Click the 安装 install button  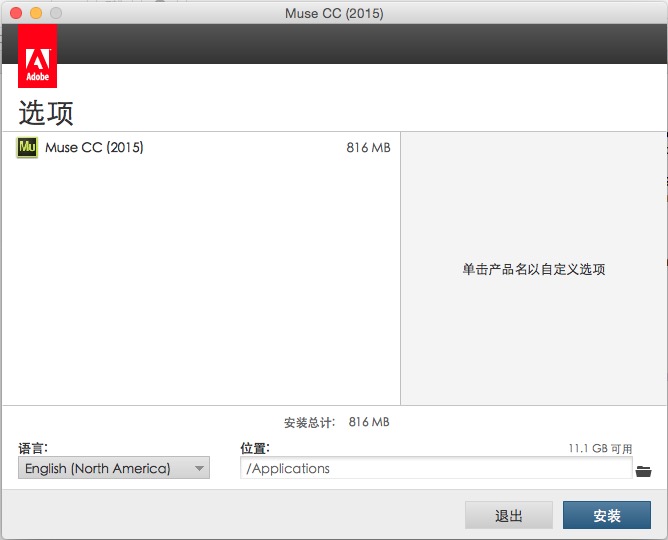tap(607, 515)
